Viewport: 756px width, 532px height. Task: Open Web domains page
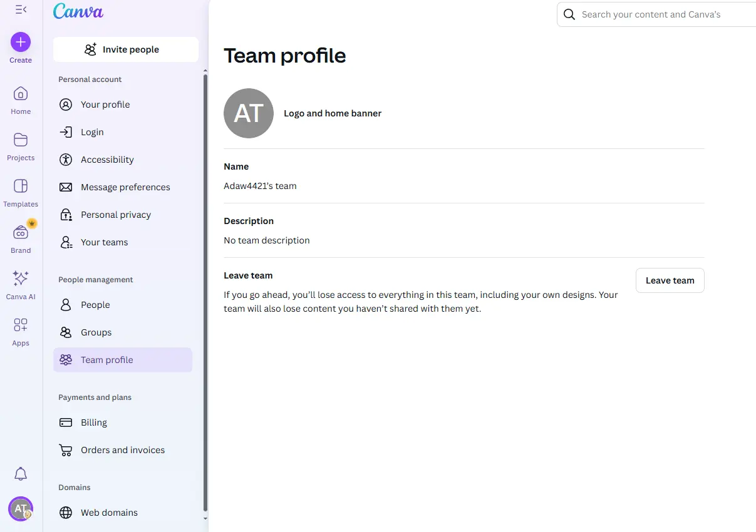pyautogui.click(x=123, y=513)
